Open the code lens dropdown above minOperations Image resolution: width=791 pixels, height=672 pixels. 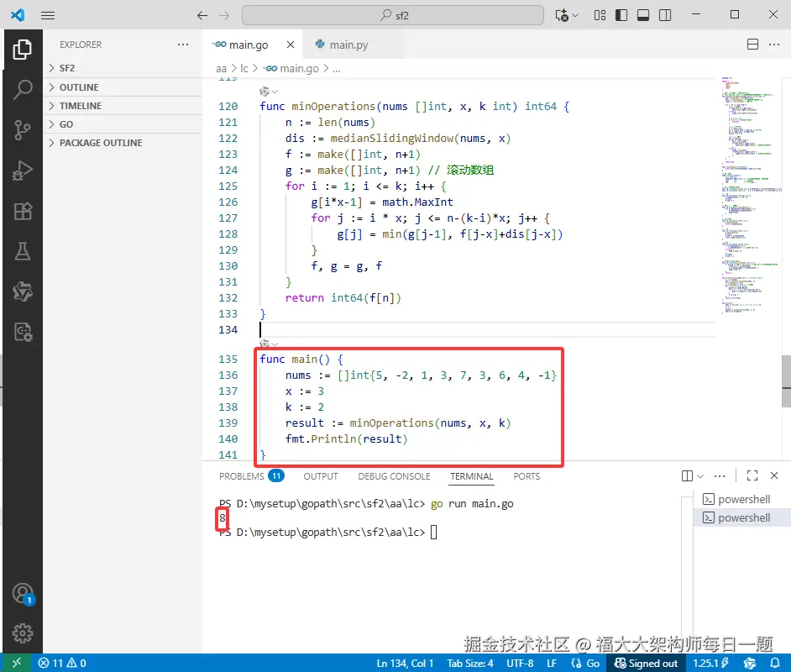pos(269,92)
